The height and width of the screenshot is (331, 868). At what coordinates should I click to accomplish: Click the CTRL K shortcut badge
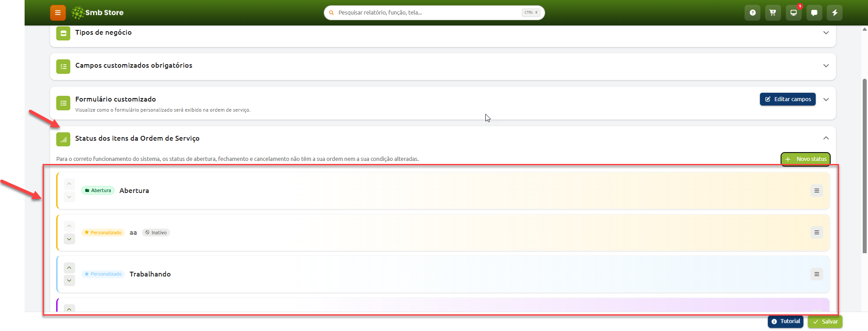531,13
